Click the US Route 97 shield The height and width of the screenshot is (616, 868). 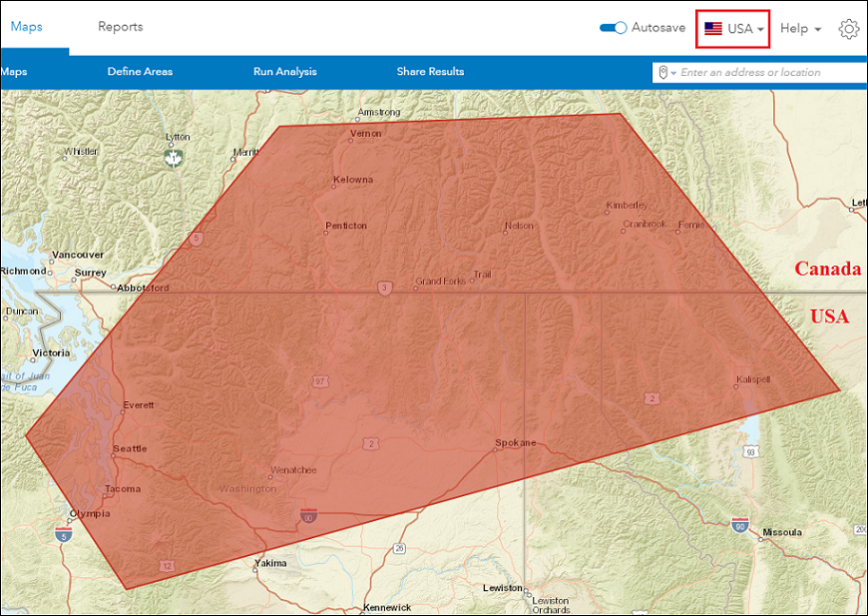tap(320, 381)
